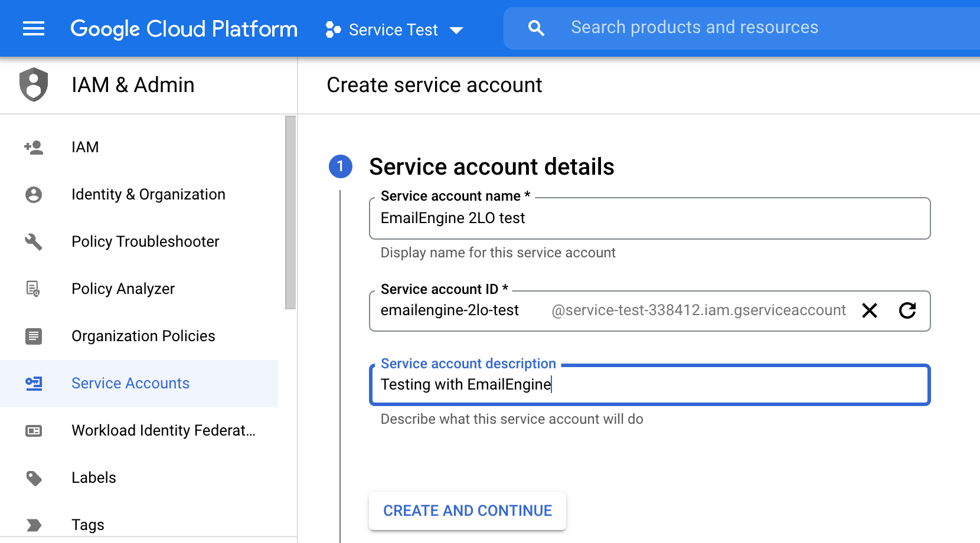Click the Service account name field
The image size is (980, 543).
[649, 218]
